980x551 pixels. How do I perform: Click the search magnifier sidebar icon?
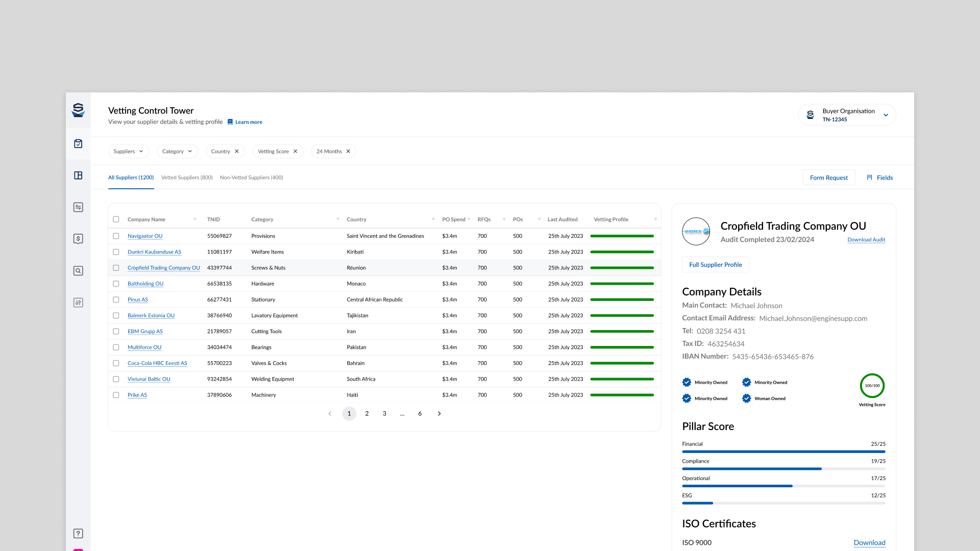78,271
